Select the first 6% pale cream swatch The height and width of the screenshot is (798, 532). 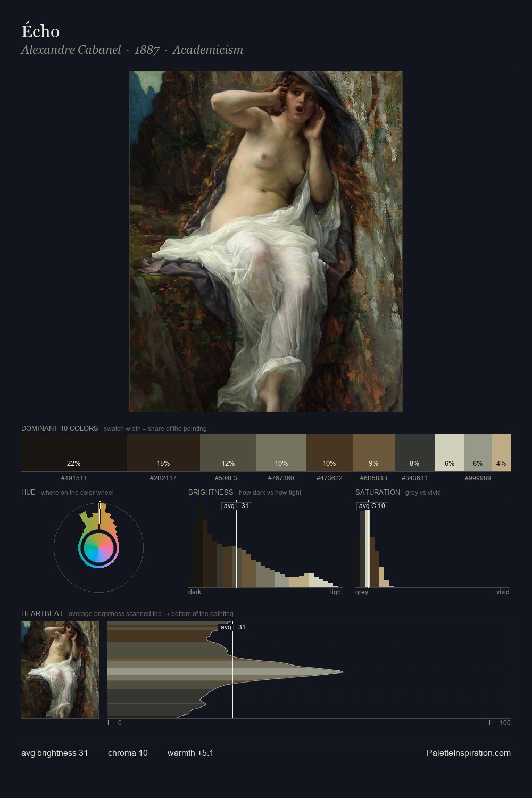[450, 453]
